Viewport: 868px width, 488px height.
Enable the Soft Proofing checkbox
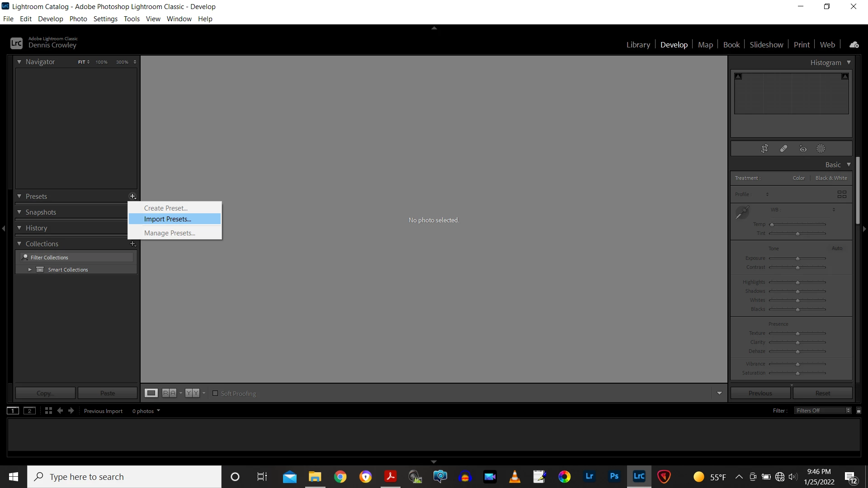point(215,393)
